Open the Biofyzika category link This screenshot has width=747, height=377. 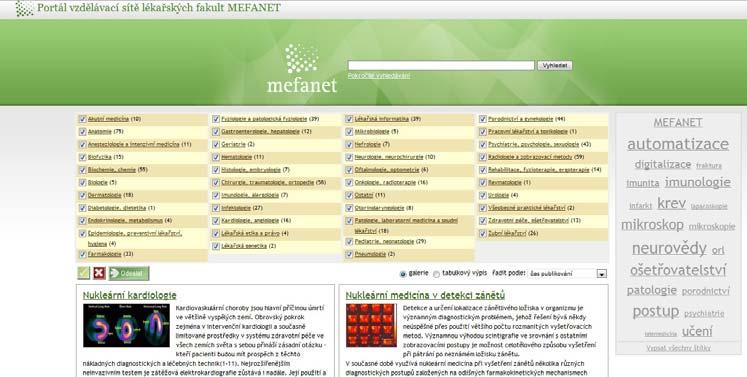point(99,157)
